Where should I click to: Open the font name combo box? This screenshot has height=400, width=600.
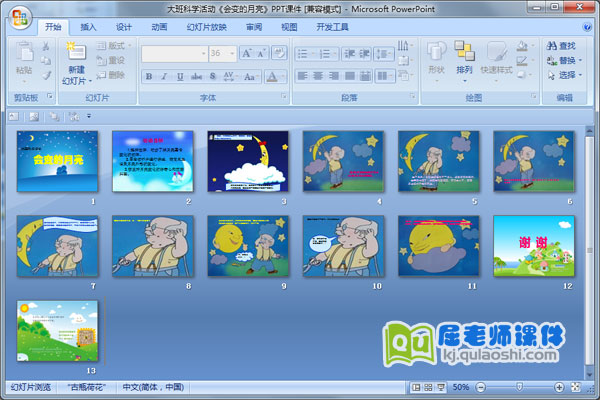174,54
